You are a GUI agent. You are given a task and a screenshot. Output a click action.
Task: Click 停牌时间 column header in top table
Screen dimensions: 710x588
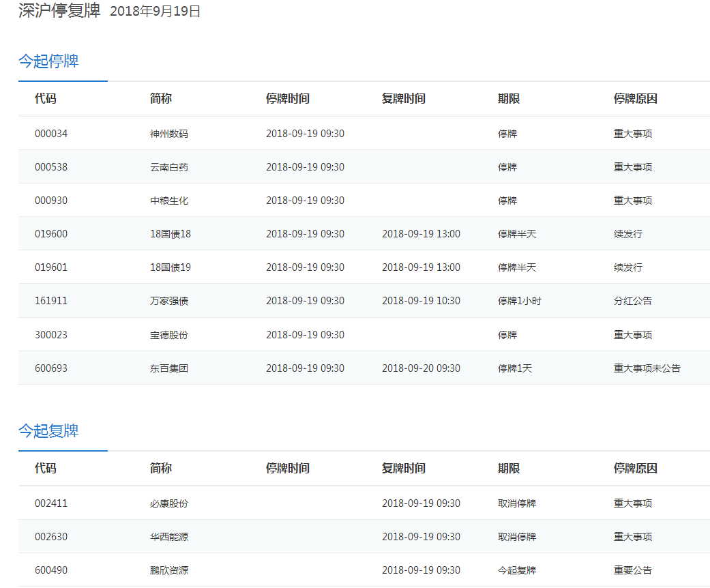click(x=287, y=99)
